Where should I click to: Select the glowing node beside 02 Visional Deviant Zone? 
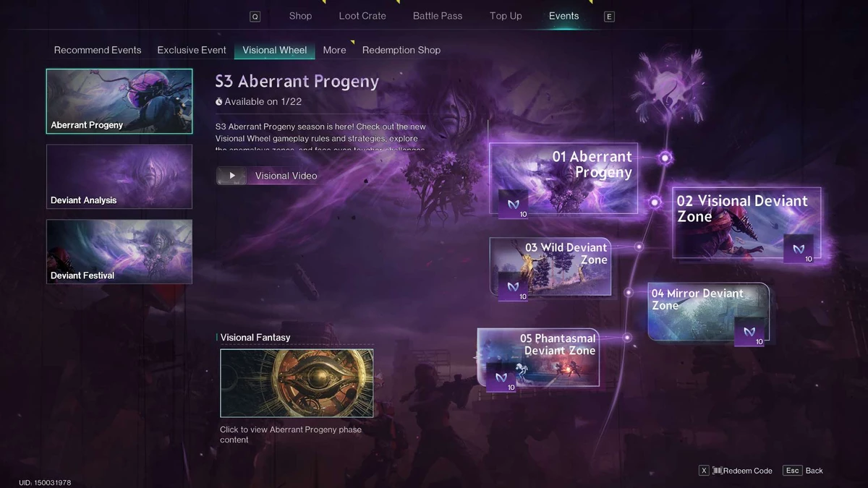pyautogui.click(x=655, y=202)
